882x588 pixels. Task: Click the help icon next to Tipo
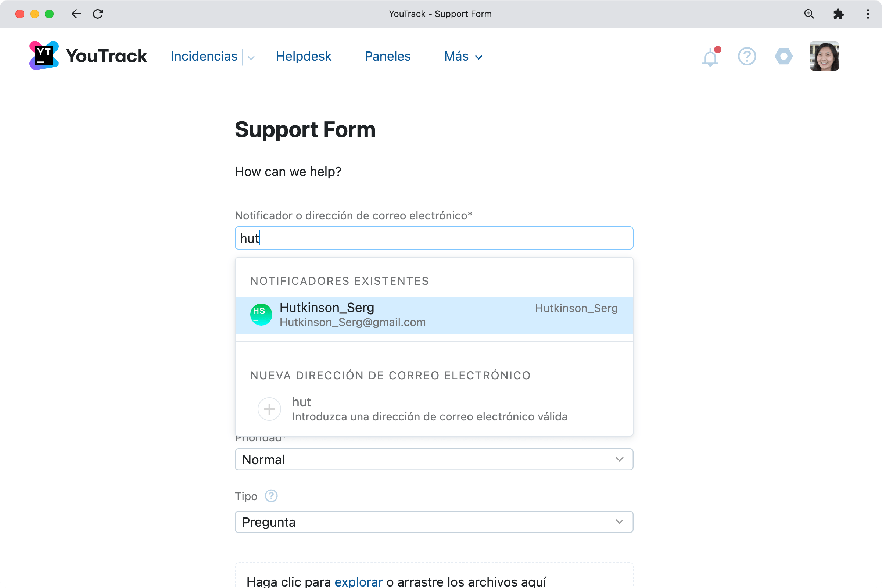pyautogui.click(x=271, y=496)
